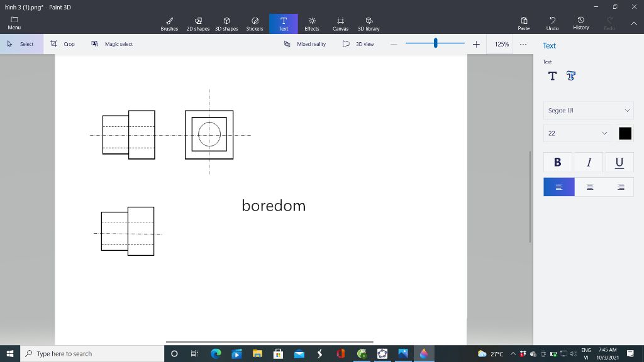The height and width of the screenshot is (362, 644).
Task: Switch to Photos app on taskbar
Action: point(403,353)
